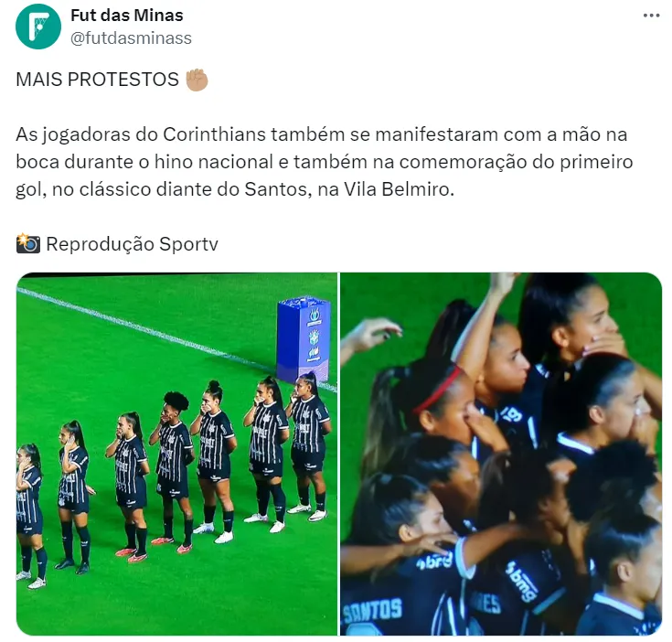Image resolution: width=672 pixels, height=642 pixels.
Task: Open the Fut das Minas profile avatar
Action: 38,27
